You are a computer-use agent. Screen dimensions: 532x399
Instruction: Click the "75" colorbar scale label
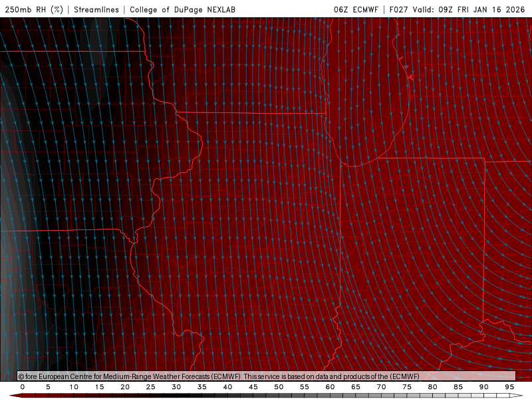pyautogui.click(x=407, y=387)
